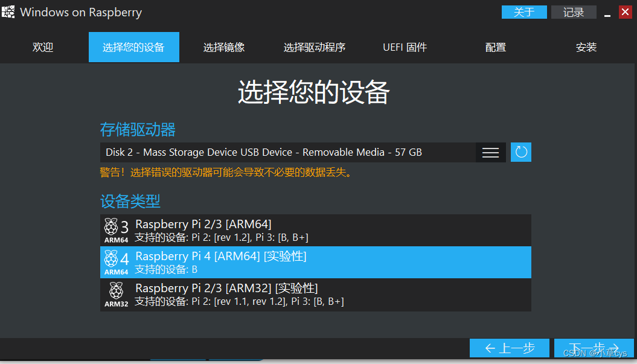
Task: Select Raspberry Pi 4 ARM64 icon
Action: (x=116, y=263)
